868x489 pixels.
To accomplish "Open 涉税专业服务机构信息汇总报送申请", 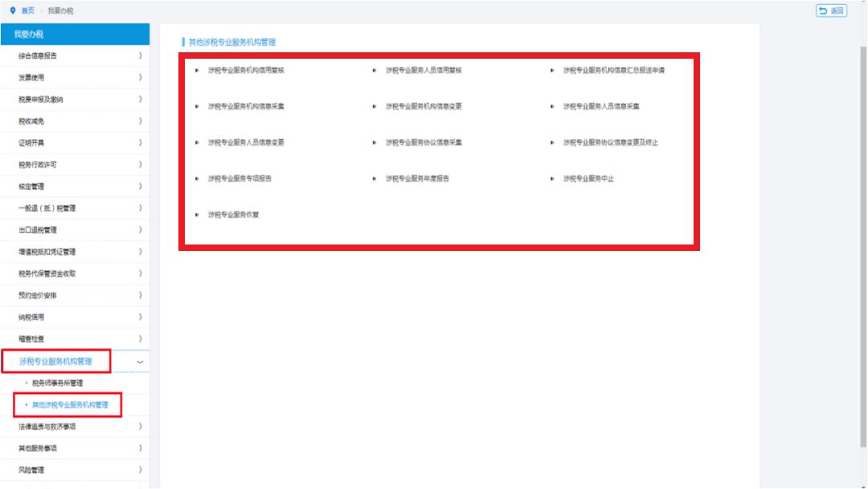I will tap(614, 71).
